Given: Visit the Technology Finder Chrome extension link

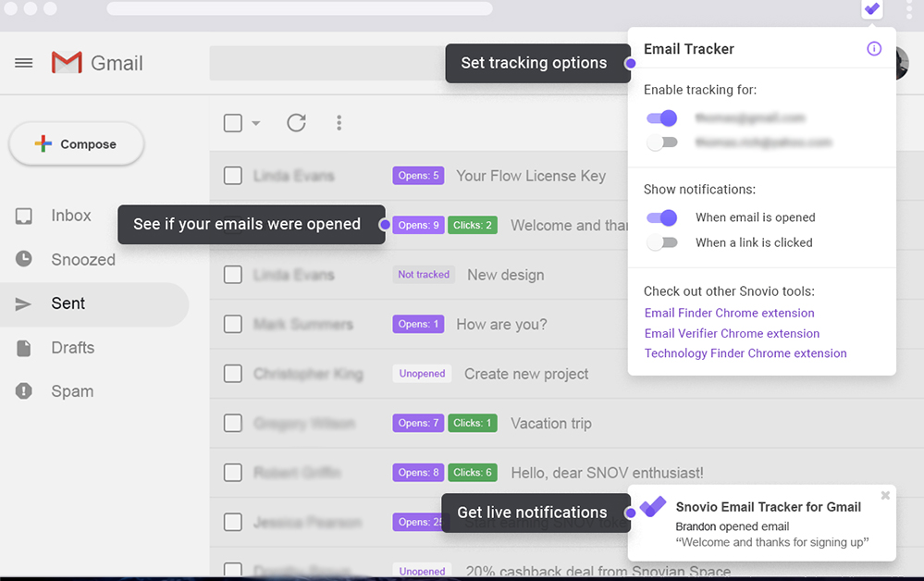Looking at the screenshot, I should (x=745, y=353).
